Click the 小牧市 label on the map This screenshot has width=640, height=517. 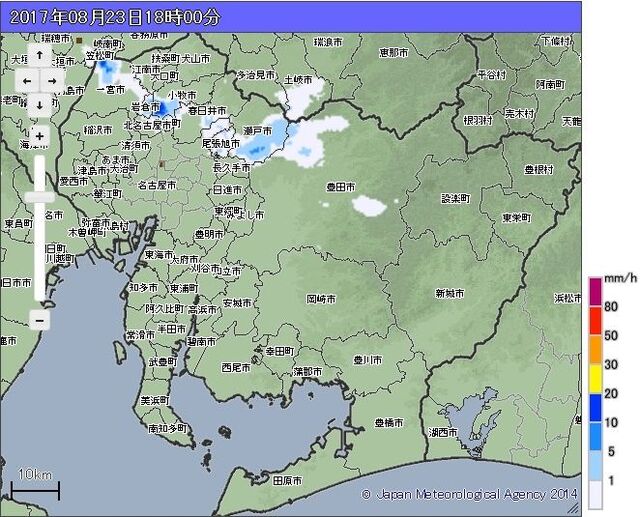[x=182, y=95]
